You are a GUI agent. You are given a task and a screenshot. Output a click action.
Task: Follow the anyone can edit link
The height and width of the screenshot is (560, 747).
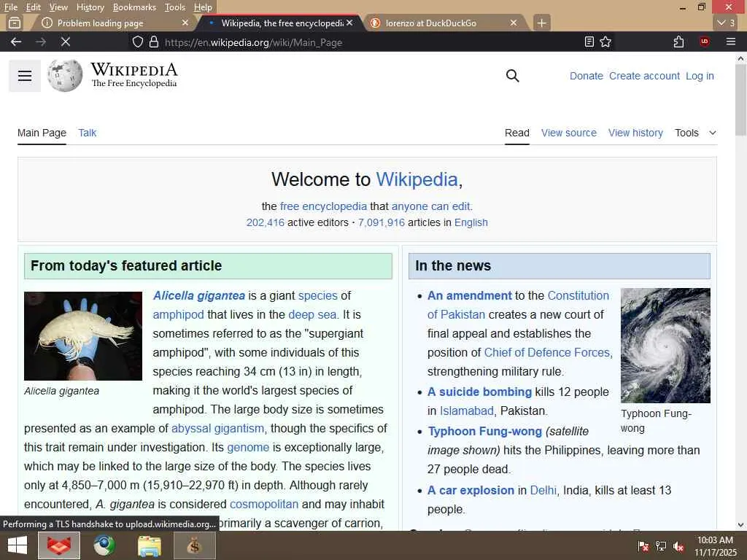pyautogui.click(x=430, y=206)
